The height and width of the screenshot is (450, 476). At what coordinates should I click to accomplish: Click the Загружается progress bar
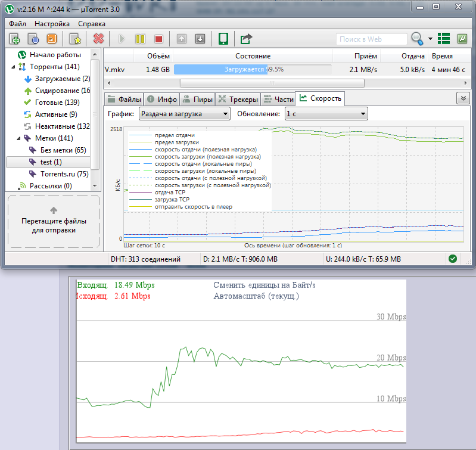[253, 70]
